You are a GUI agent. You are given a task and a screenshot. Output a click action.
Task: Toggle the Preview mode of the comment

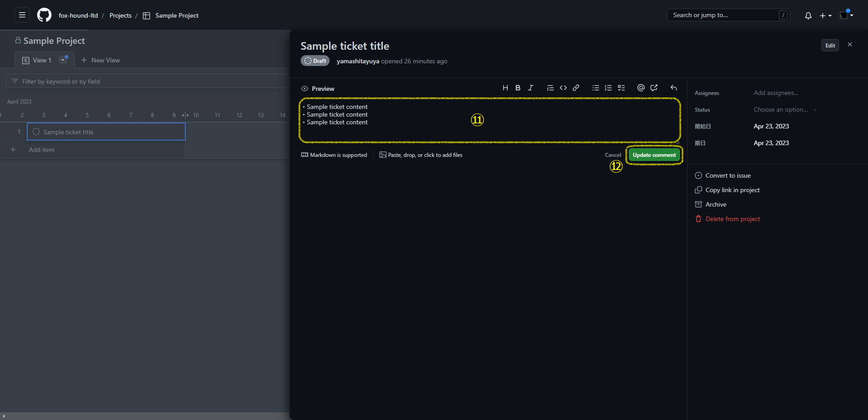(318, 89)
